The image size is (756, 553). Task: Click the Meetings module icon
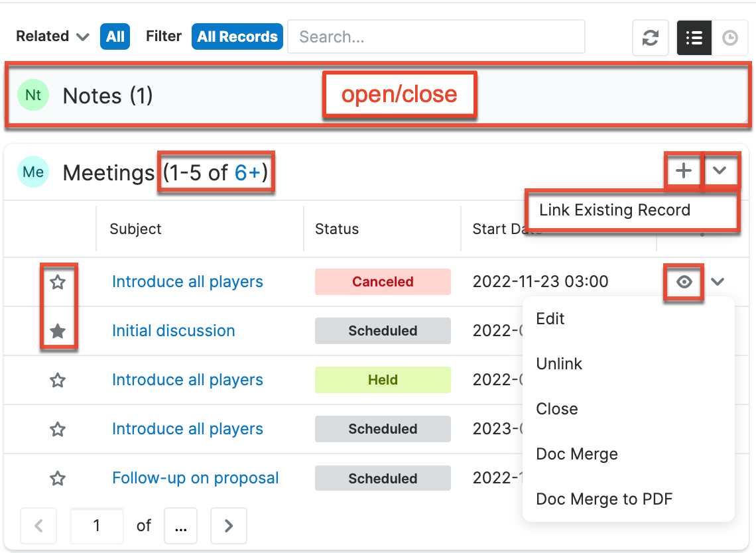33,172
